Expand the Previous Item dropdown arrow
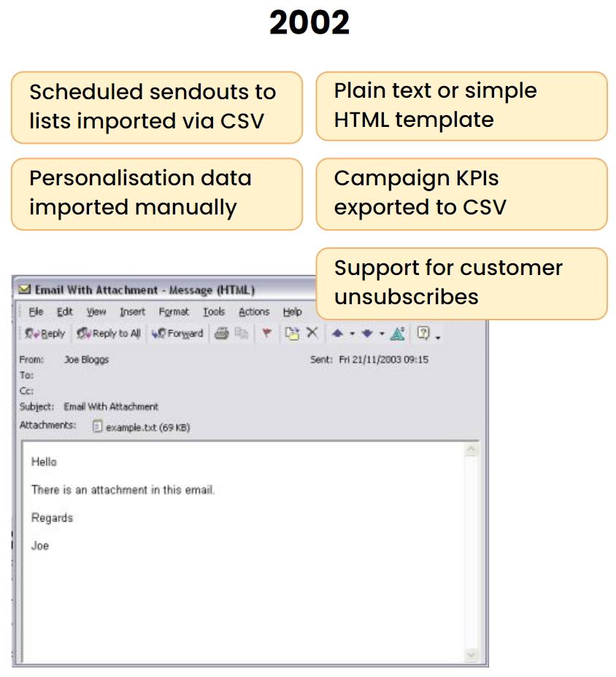 (352, 333)
